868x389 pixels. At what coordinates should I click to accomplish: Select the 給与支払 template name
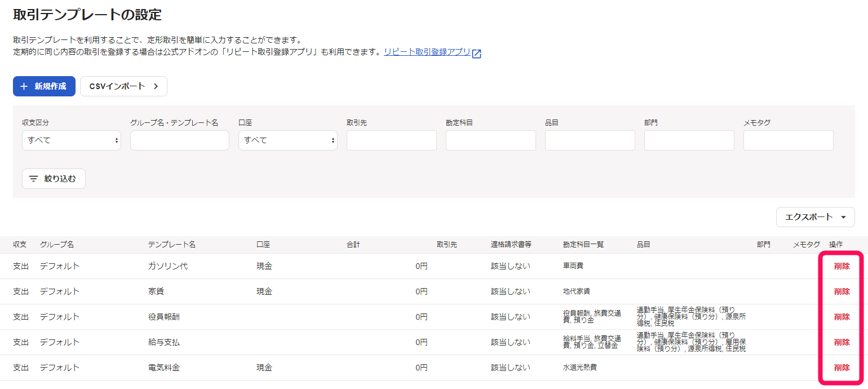(164, 342)
